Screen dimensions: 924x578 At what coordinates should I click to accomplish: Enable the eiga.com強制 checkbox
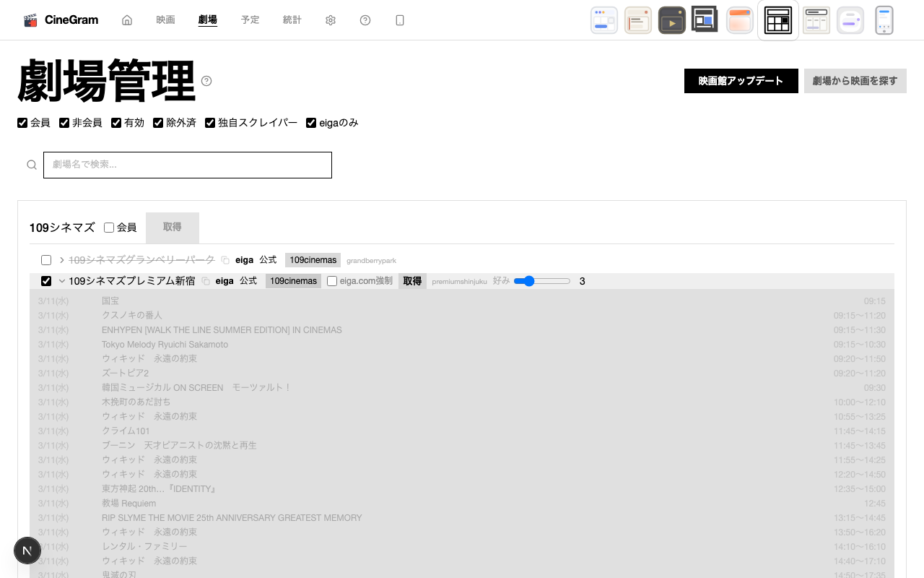[332, 281]
